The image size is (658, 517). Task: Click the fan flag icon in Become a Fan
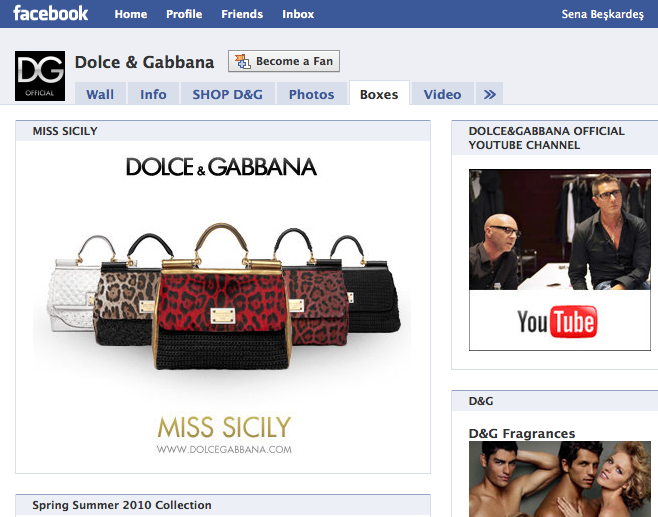point(242,61)
